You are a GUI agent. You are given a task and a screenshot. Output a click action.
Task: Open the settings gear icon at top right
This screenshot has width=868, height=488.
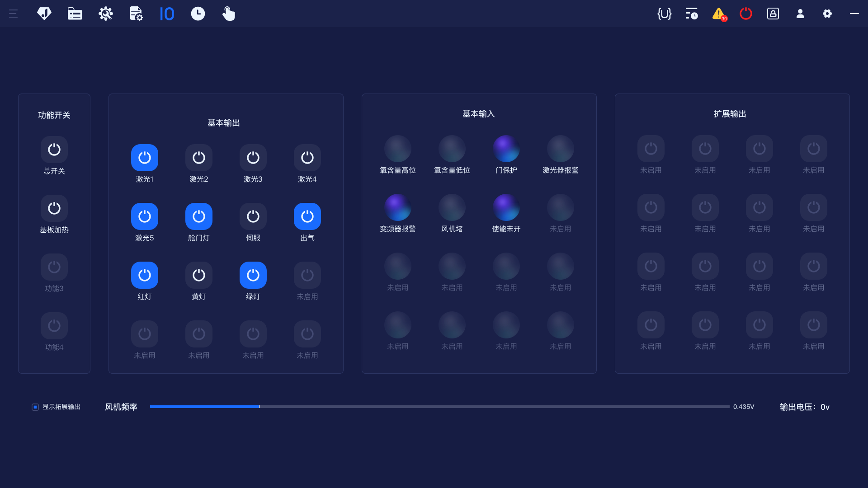[x=827, y=14]
